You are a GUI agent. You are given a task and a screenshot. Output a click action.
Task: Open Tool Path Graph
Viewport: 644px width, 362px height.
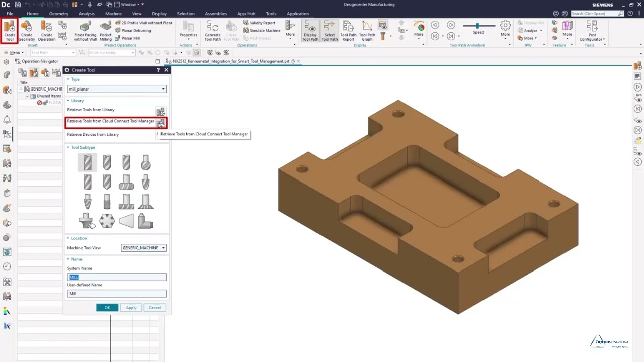367,30
